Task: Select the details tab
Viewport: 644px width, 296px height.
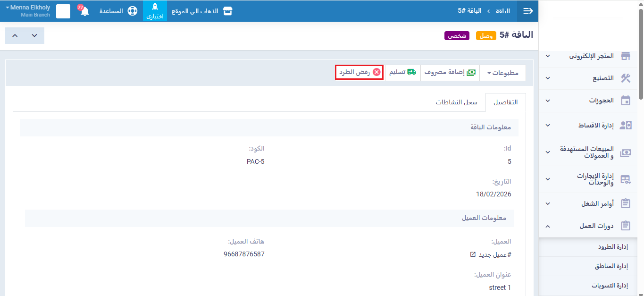Action: 505,102
